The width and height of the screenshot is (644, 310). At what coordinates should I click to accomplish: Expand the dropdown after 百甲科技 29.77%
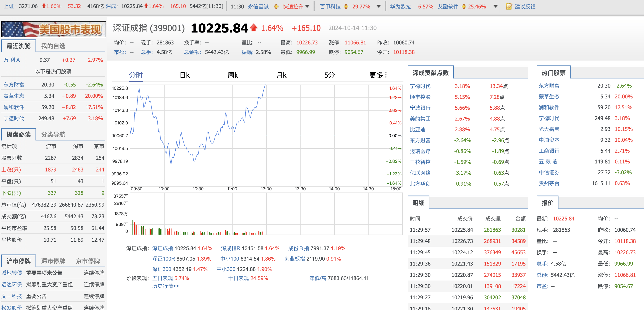(379, 7)
